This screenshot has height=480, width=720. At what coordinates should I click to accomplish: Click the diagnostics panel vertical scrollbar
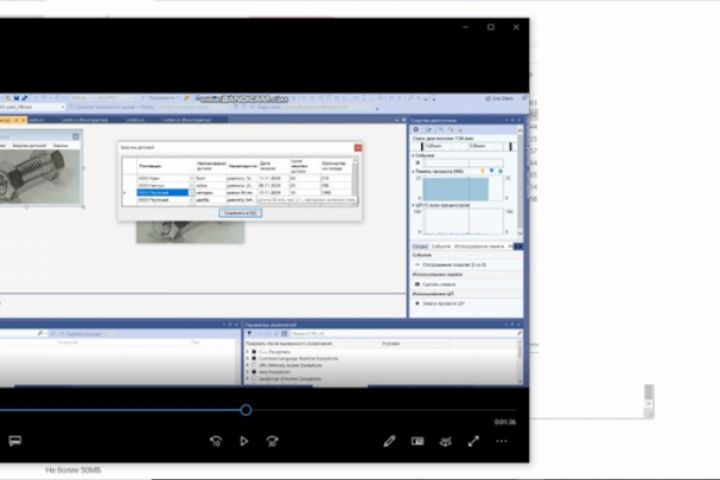(x=520, y=181)
